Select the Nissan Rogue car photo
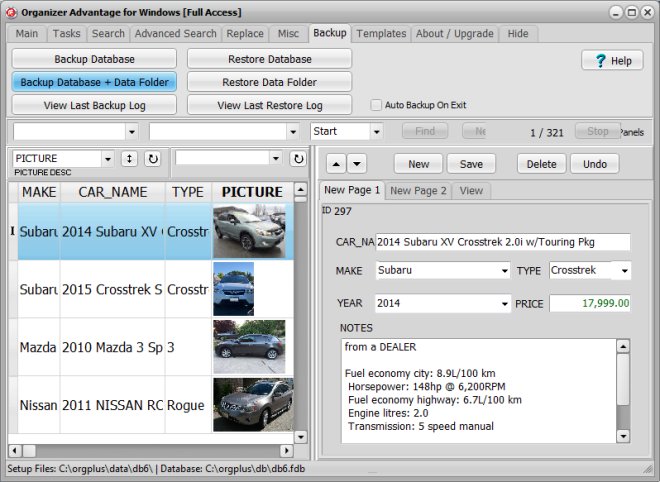 coord(253,405)
